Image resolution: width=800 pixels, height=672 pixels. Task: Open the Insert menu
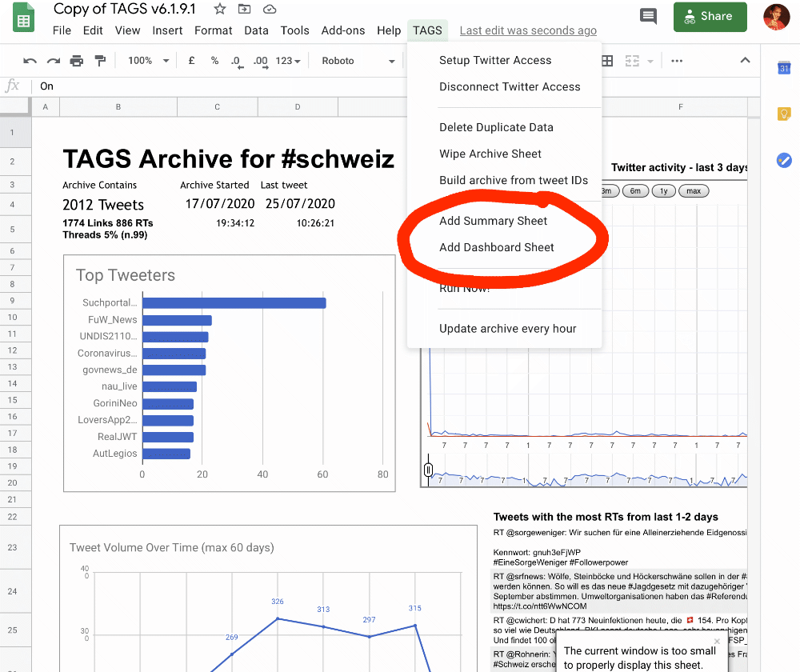tap(167, 30)
